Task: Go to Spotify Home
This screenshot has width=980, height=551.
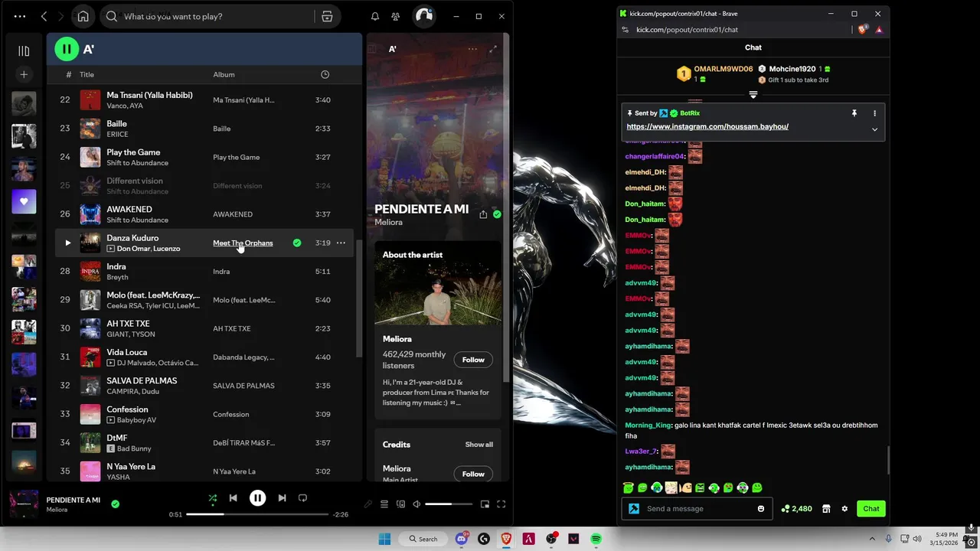Action: tap(83, 16)
